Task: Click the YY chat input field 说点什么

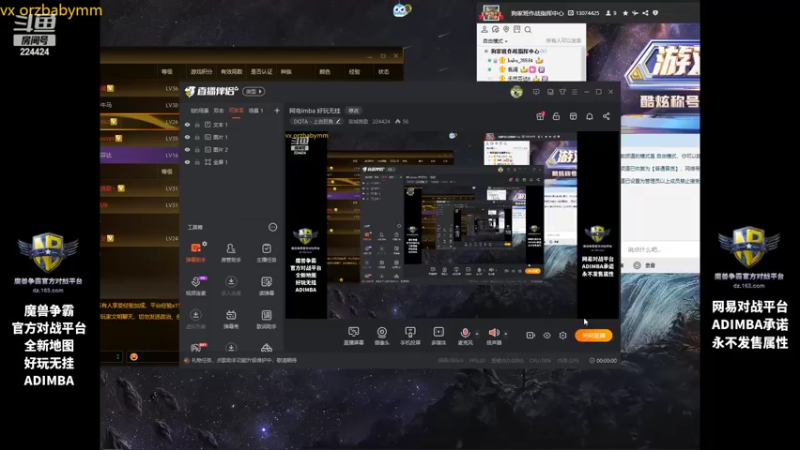Action: 660,249
